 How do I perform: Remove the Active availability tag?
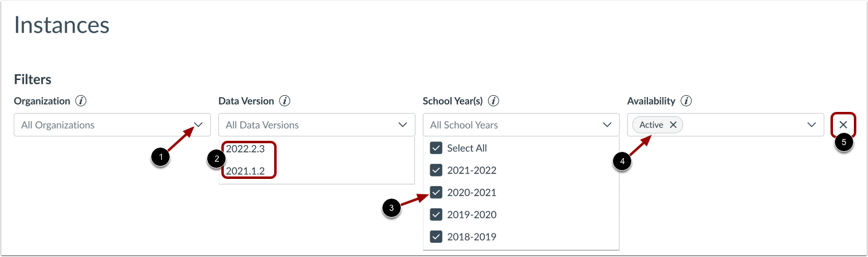click(x=673, y=125)
